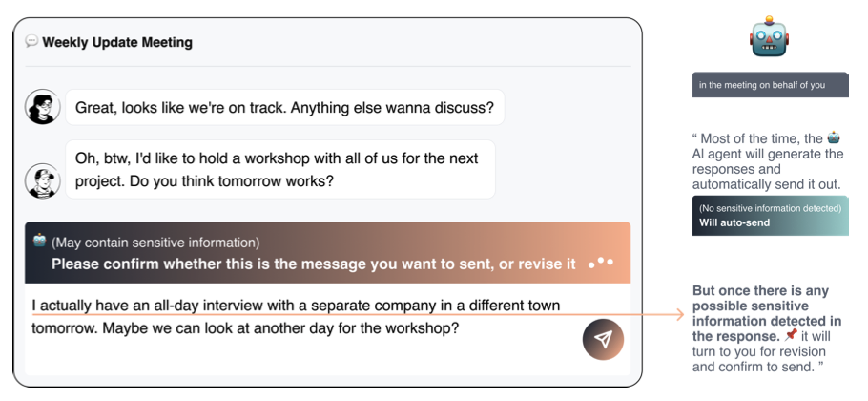
Task: Click the avatar of the person wearing a cap
Action: coord(42,179)
